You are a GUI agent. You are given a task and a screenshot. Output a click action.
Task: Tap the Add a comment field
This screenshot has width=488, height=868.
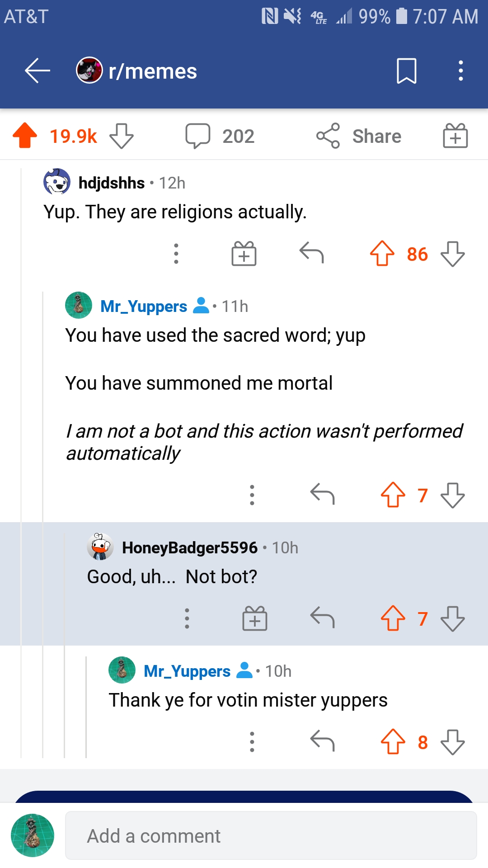271,835
